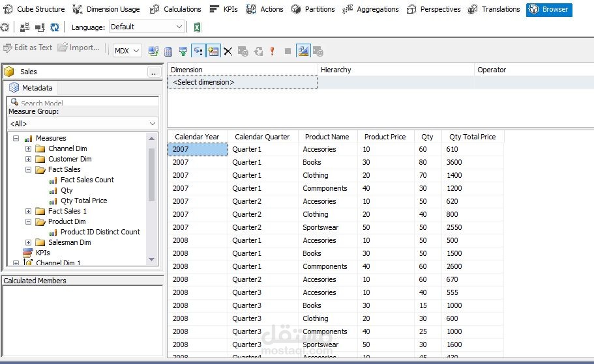Select Qty Total Price measure in tree

(x=83, y=201)
